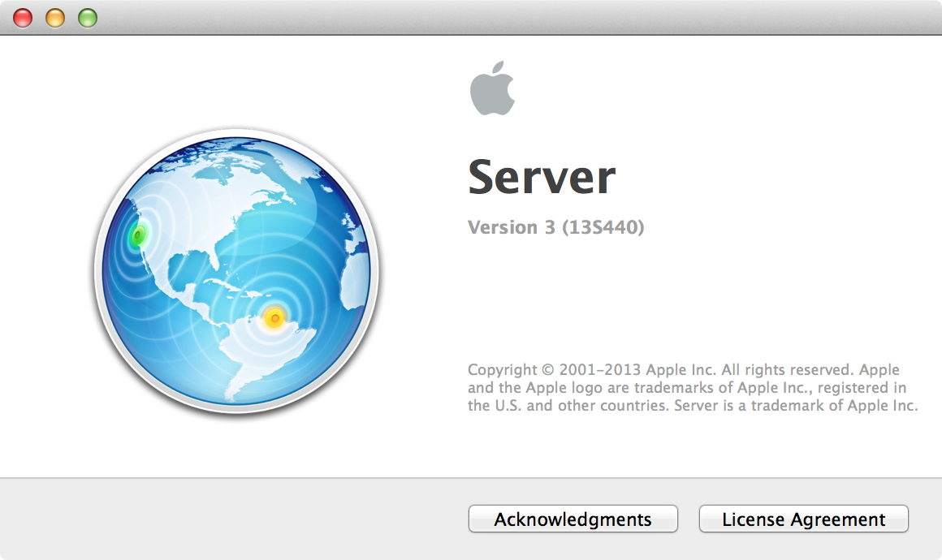View the License Agreement
942x560 pixels.
point(803,519)
